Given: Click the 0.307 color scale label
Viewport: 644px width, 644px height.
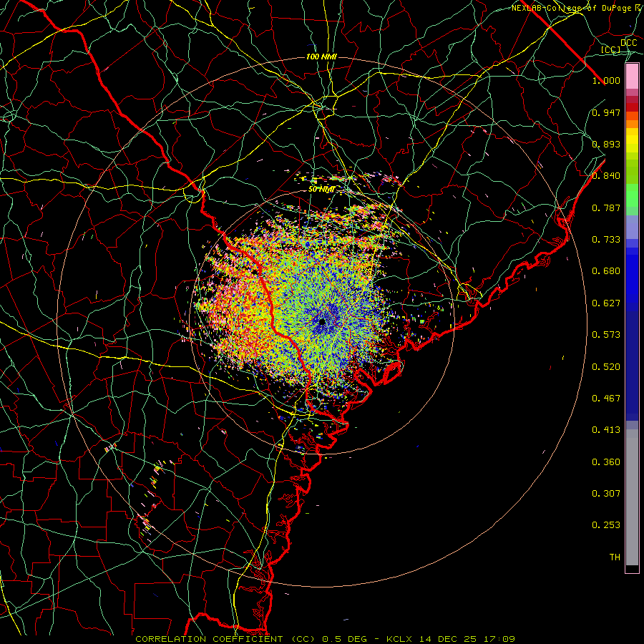Looking at the screenshot, I should [606, 494].
